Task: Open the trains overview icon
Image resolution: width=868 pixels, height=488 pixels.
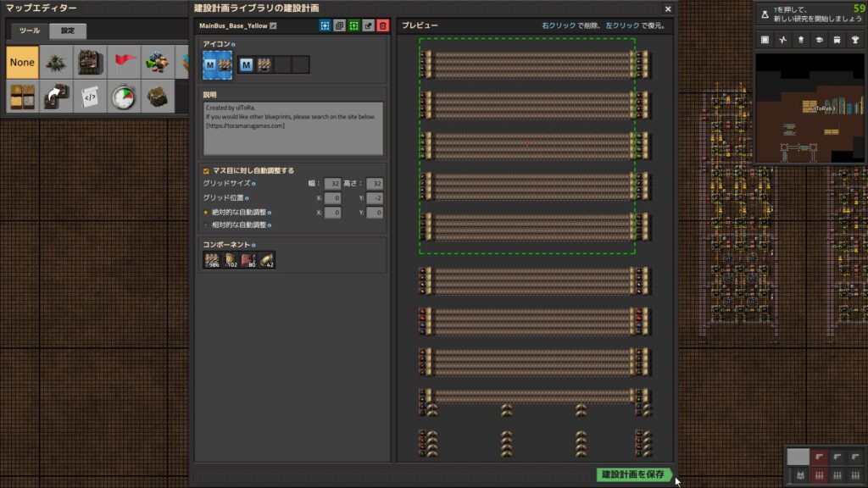Action: click(x=837, y=40)
